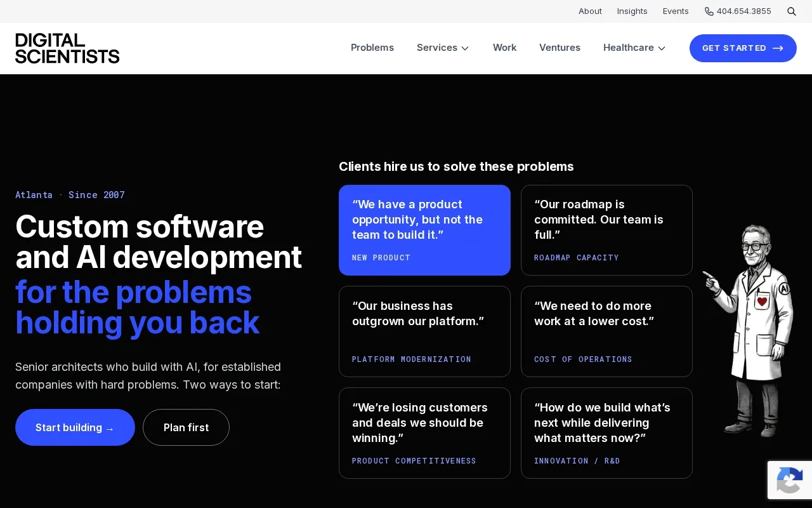Click the reCAPTCHA badge icon
Viewport: 812px width, 508px height.
point(790,480)
